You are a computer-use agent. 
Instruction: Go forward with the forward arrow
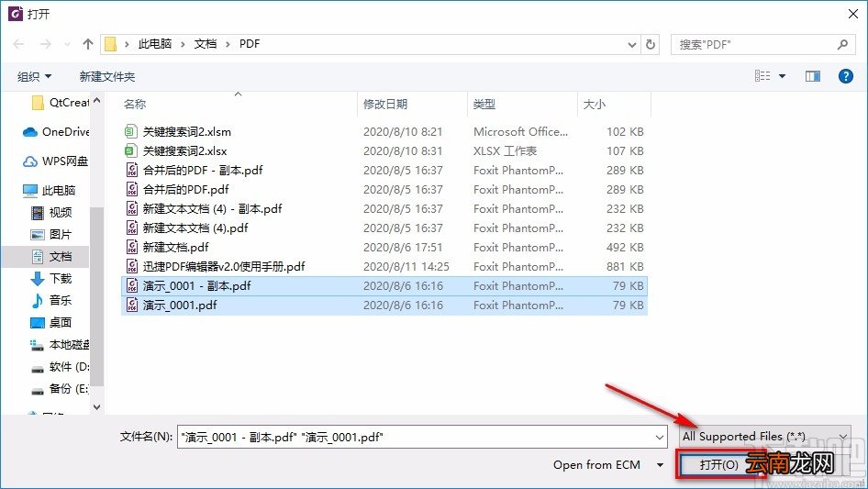tap(45, 44)
